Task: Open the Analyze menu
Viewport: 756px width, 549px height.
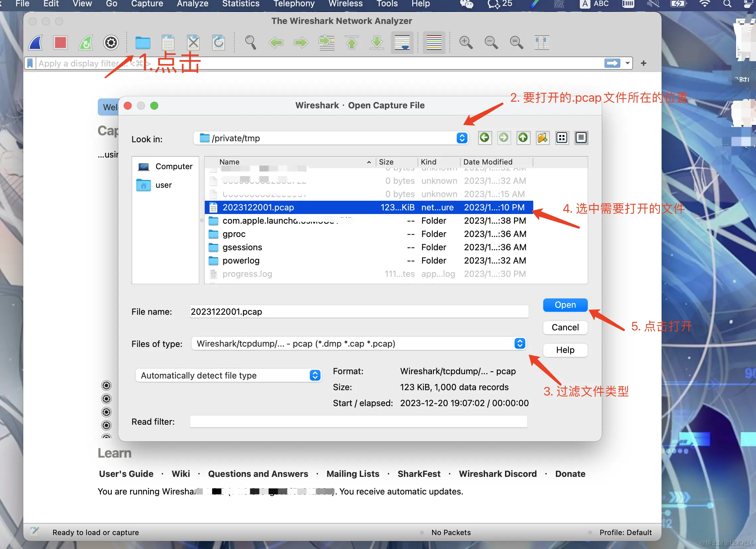Action: click(x=192, y=4)
